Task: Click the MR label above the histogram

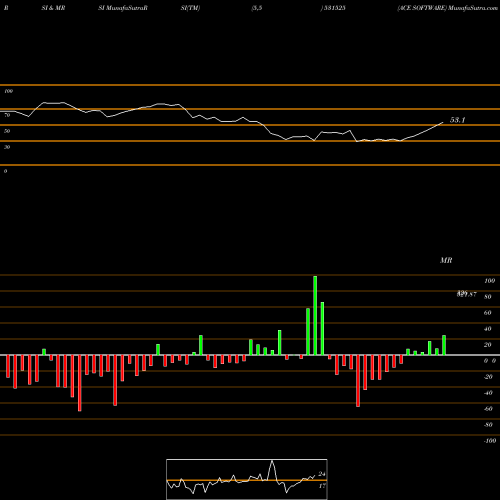Action: pos(446,260)
